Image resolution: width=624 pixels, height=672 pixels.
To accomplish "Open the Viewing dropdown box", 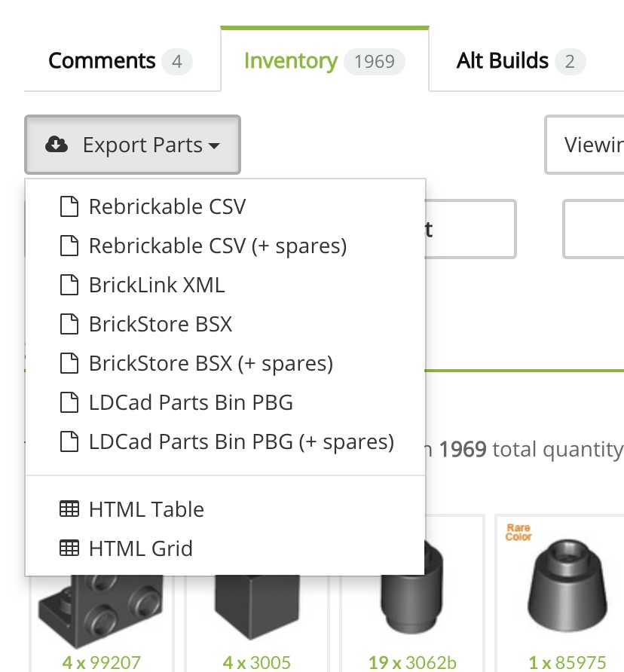I will [585, 145].
